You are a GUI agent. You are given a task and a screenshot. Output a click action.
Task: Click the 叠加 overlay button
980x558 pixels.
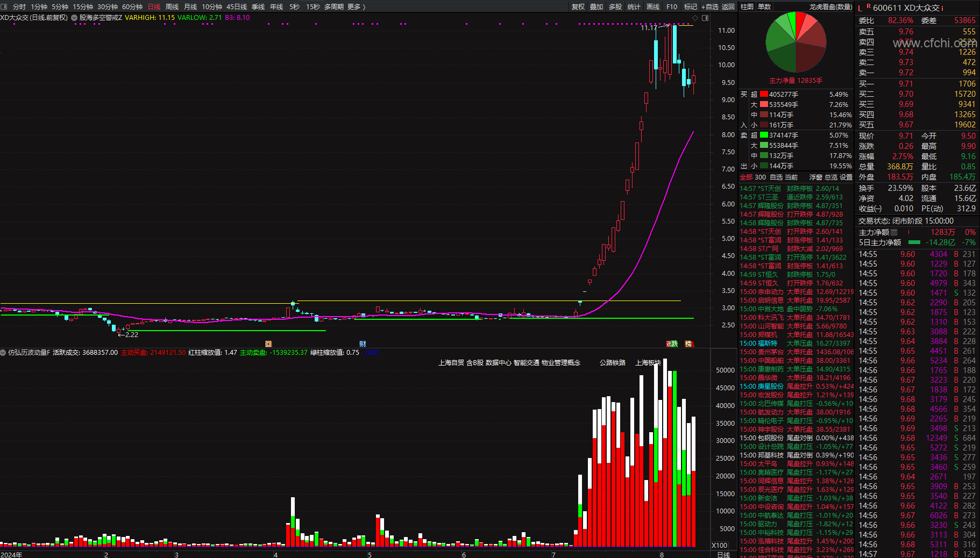click(596, 6)
